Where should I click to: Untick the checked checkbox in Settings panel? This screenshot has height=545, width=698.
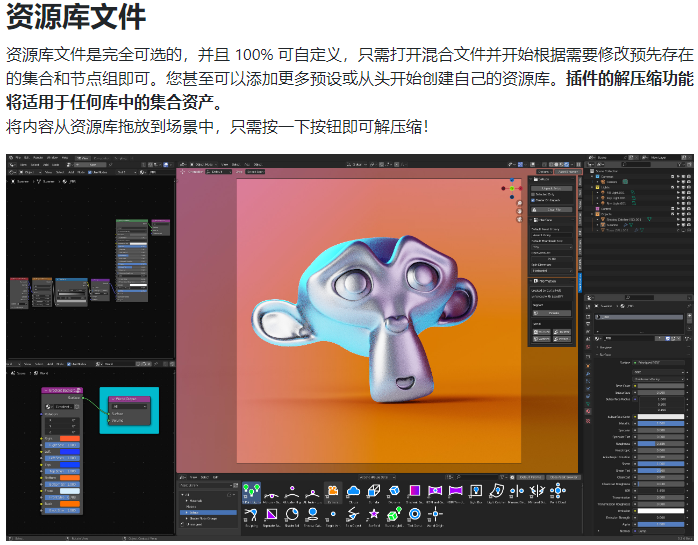tap(533, 200)
